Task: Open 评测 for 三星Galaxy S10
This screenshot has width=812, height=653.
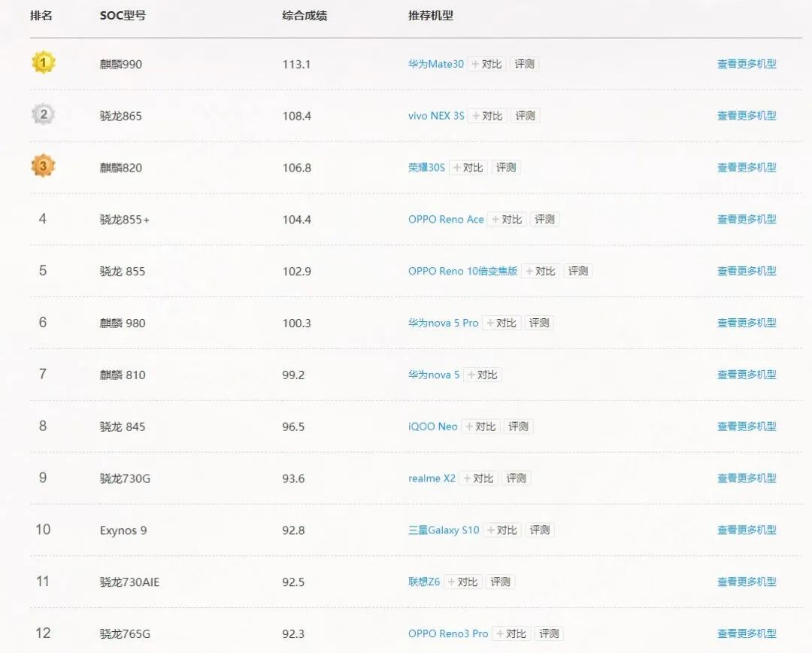Action: pos(540,530)
